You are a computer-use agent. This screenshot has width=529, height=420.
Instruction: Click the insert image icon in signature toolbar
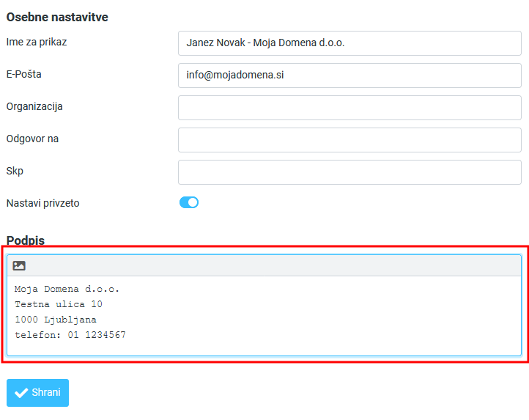[19, 265]
